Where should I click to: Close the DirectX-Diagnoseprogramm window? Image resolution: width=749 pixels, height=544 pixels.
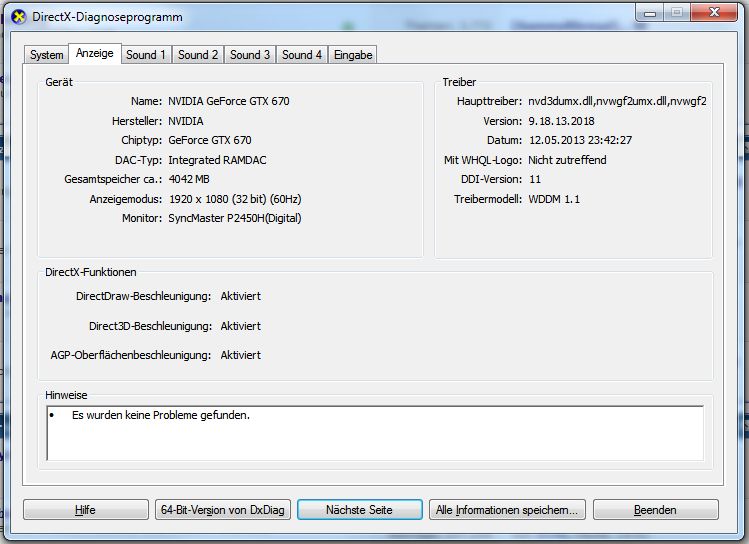(x=714, y=12)
